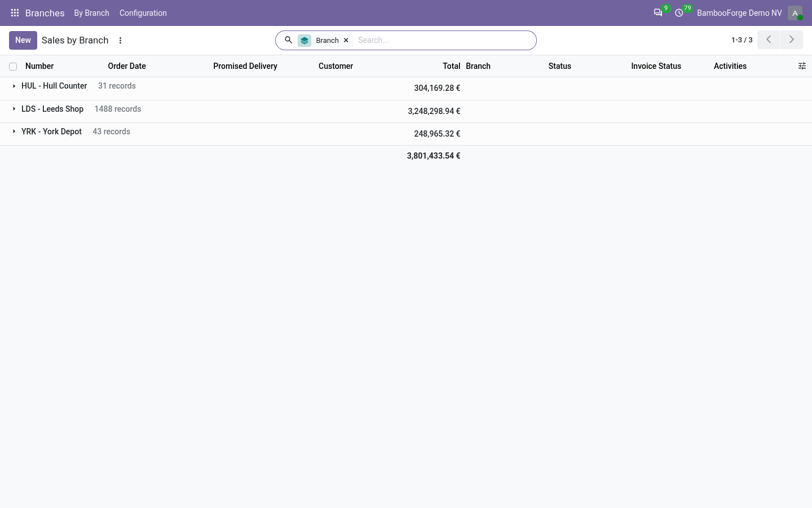Toggle the select-all records checkbox
812x508 pixels.
point(13,67)
